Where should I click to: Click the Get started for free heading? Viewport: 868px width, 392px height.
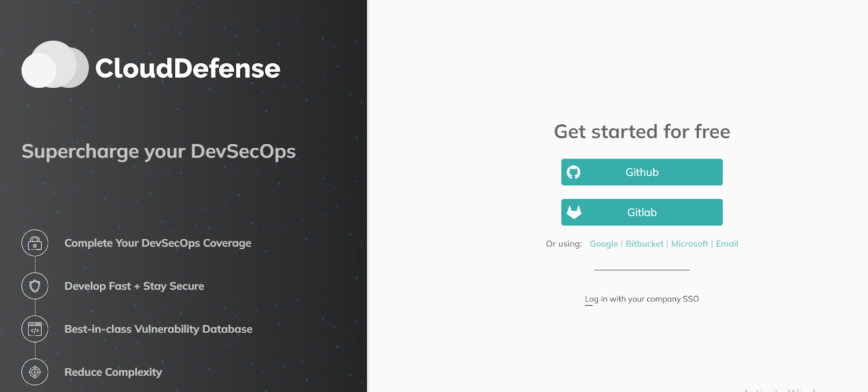(642, 131)
